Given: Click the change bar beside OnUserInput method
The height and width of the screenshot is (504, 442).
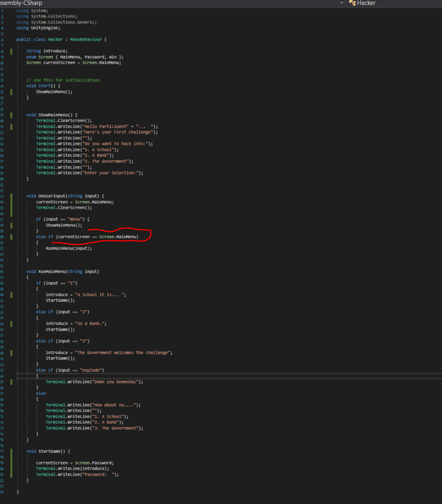Looking at the screenshot, I should [x=10, y=201].
